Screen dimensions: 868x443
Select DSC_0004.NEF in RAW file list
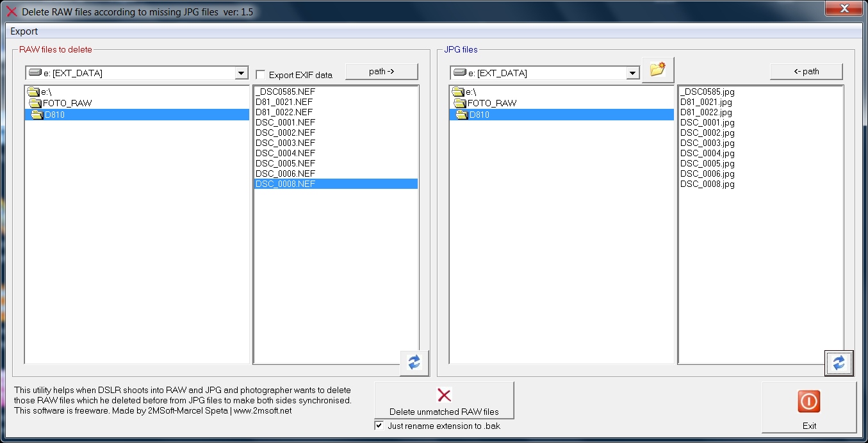[x=336, y=153]
